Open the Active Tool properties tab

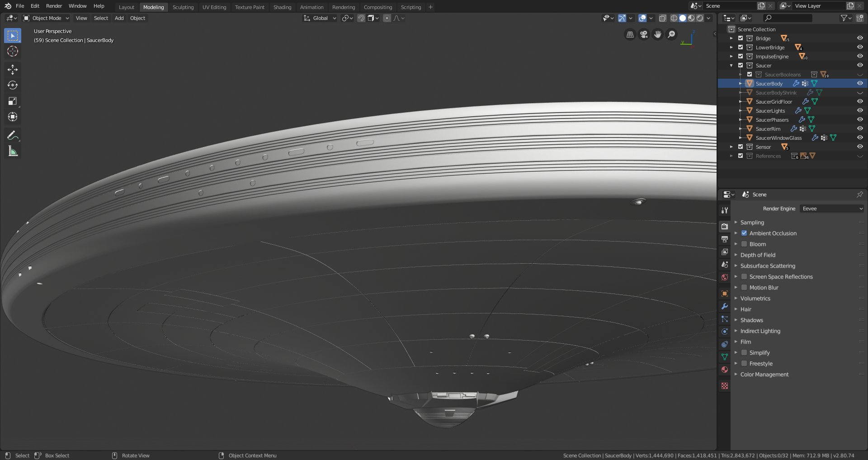(725, 210)
